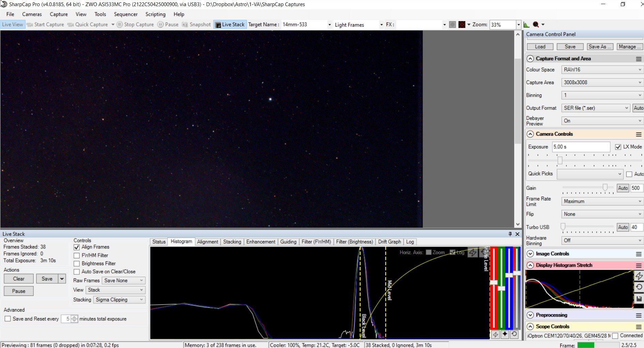Expand the Image Controls section
The height and width of the screenshot is (348, 644).
coord(530,254)
